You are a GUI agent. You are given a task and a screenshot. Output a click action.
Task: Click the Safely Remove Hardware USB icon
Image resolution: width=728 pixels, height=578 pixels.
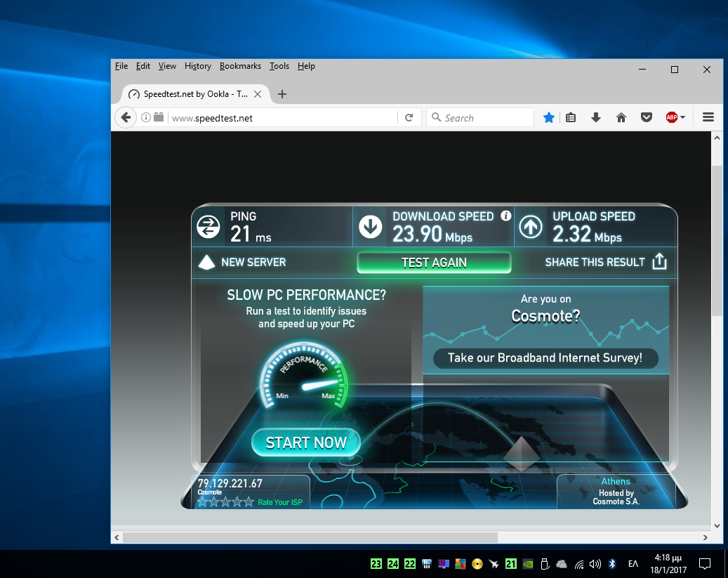[545, 564]
